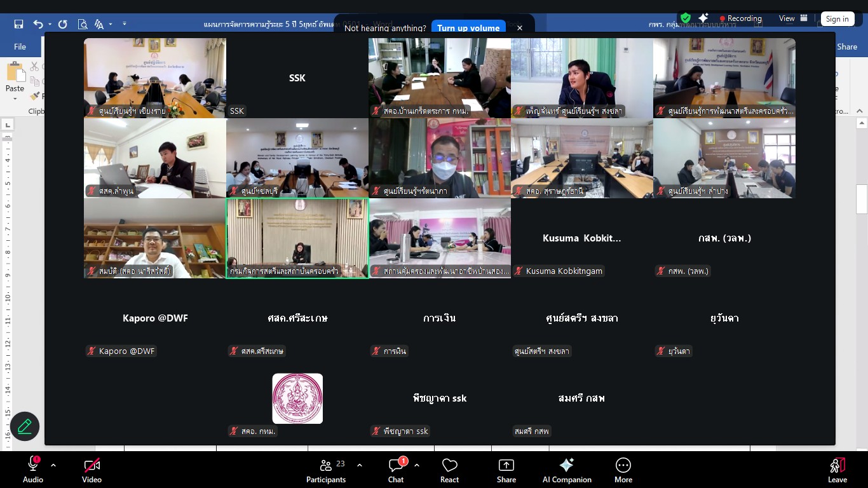The image size is (868, 488).
Task: Click the Word Save icon
Action: click(x=18, y=24)
